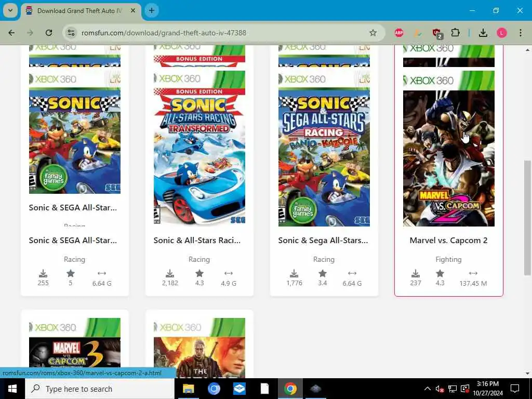Open Sonic & Sega All-Stars... title link

coord(323,240)
